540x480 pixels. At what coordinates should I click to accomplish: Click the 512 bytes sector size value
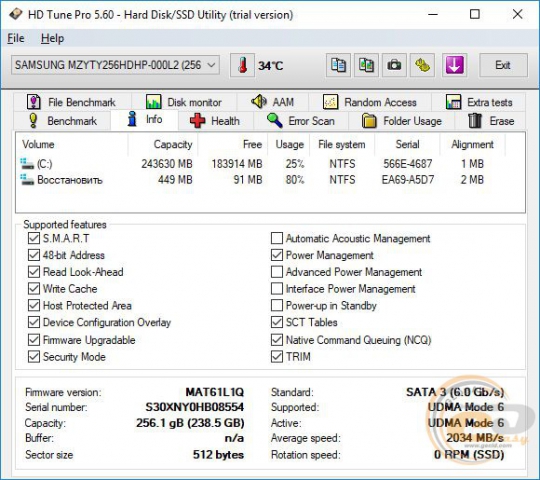click(x=218, y=455)
